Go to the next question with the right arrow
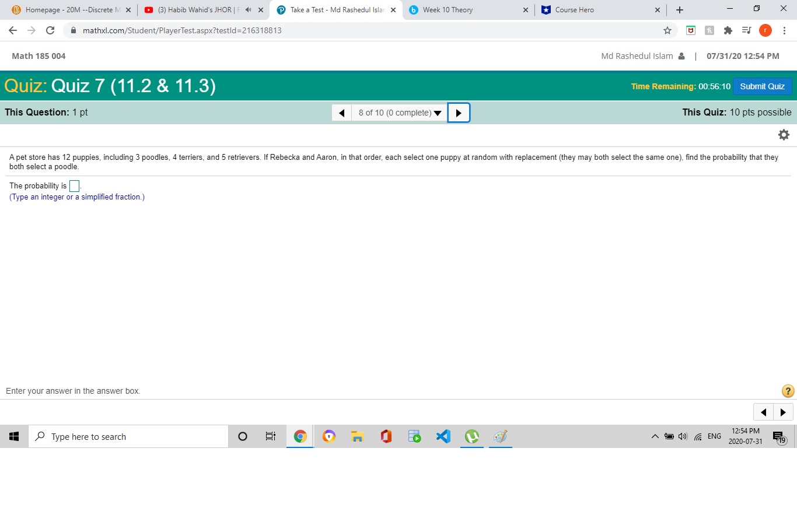The image size is (797, 532). (459, 112)
